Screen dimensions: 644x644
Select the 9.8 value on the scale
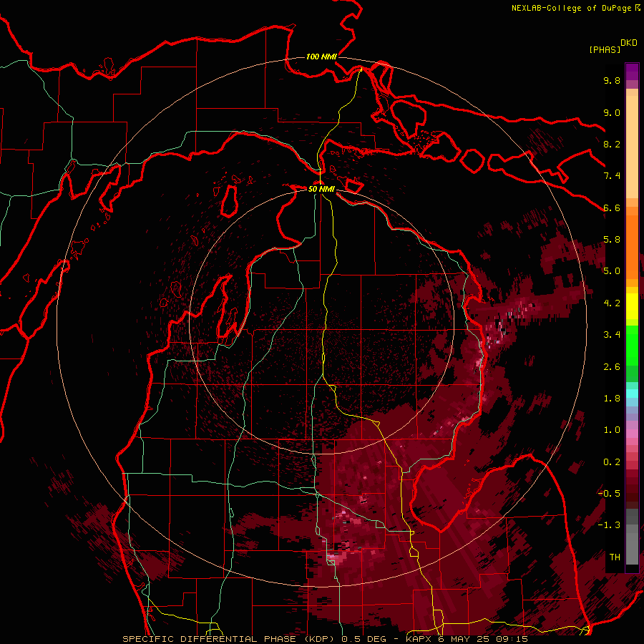click(x=612, y=80)
